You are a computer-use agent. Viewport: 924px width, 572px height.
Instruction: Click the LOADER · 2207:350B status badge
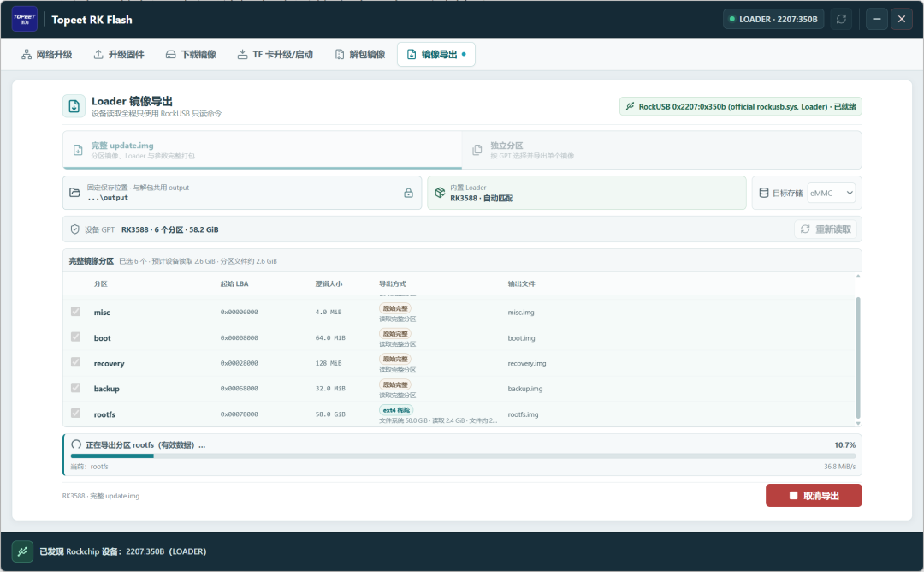click(x=773, y=19)
